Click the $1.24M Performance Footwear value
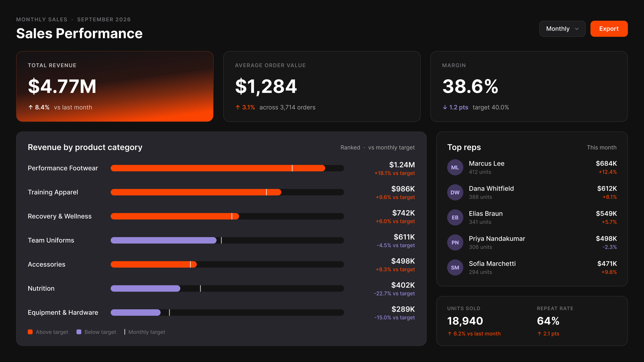This screenshot has width=644, height=362. pyautogui.click(x=402, y=165)
